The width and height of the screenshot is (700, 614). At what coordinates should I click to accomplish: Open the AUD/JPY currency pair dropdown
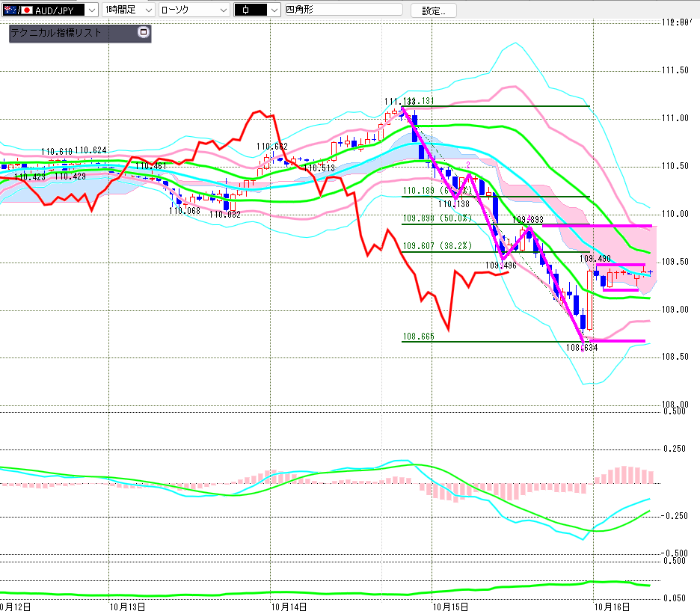(x=50, y=10)
